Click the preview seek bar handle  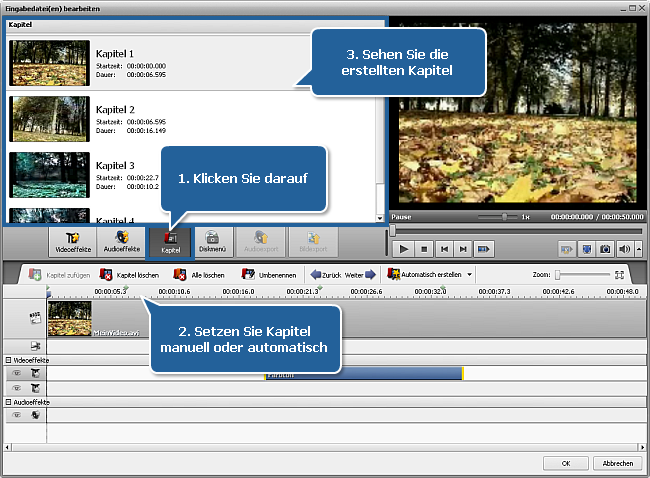click(393, 231)
